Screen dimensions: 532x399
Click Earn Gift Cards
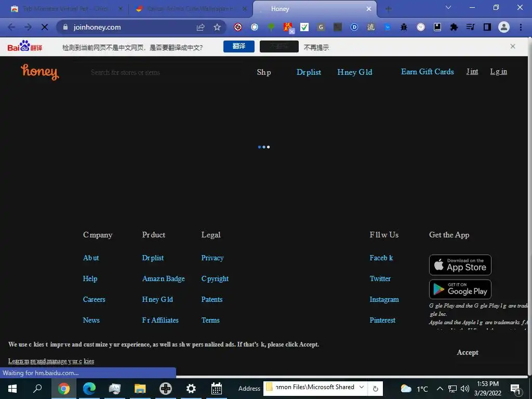pos(427,72)
